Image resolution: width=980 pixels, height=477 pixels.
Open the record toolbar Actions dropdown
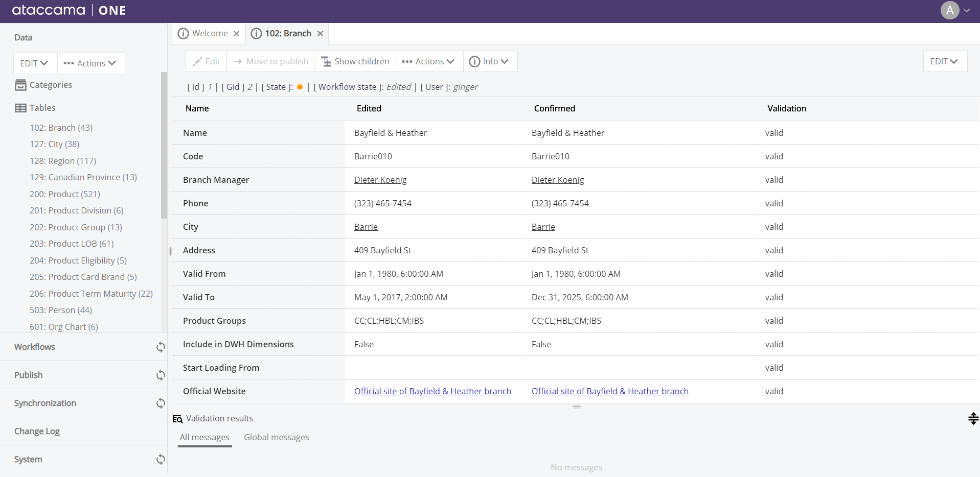428,62
